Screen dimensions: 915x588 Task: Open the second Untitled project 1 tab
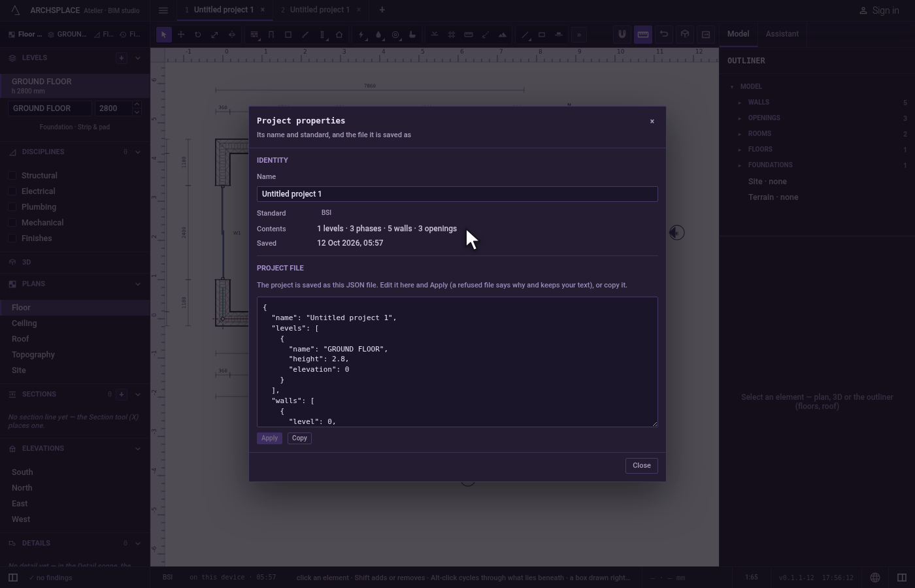(x=320, y=10)
